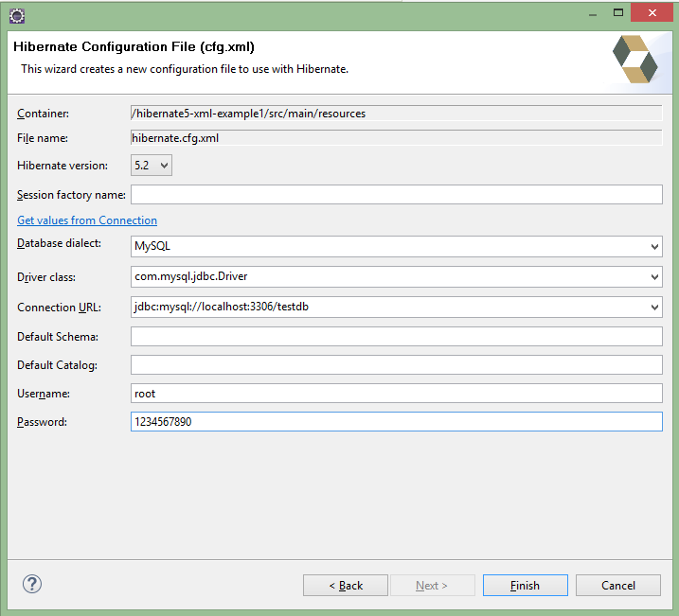Click the Password field containing 1234567890
Viewport: 679px width, 616px height.
(397, 421)
